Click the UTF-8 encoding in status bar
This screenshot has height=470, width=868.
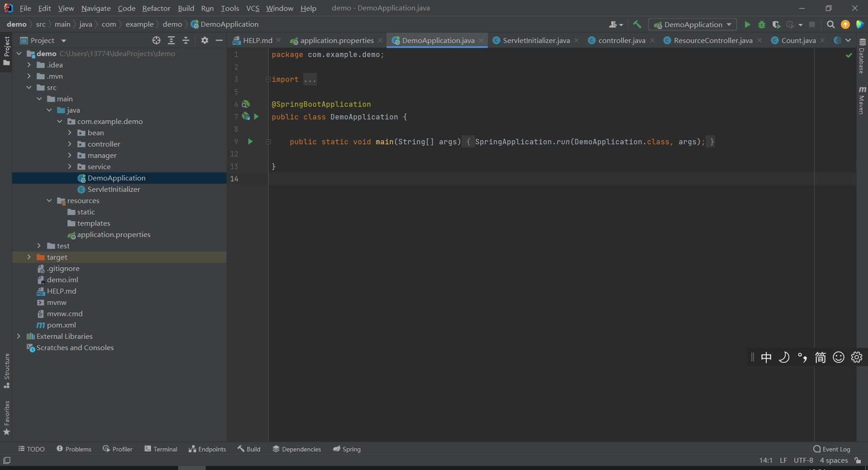(803, 460)
